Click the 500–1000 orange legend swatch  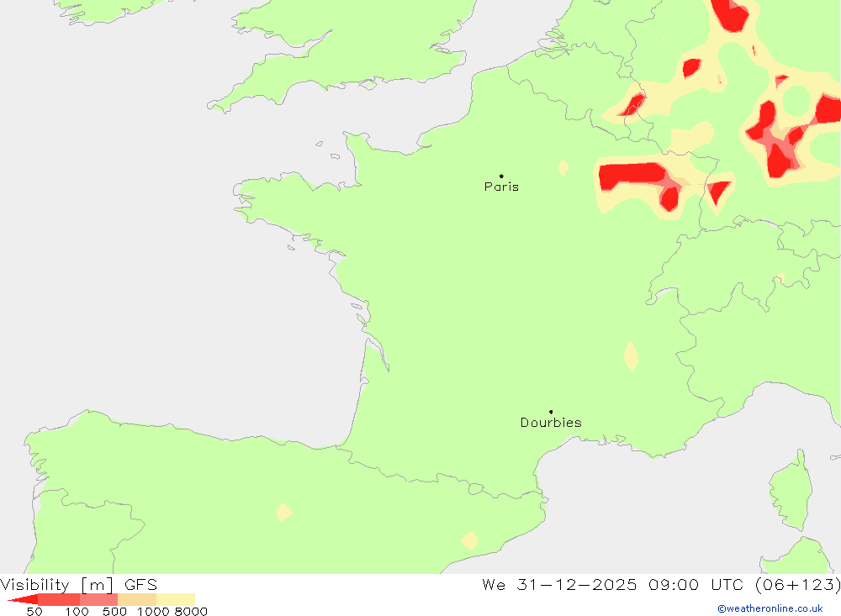[137, 599]
